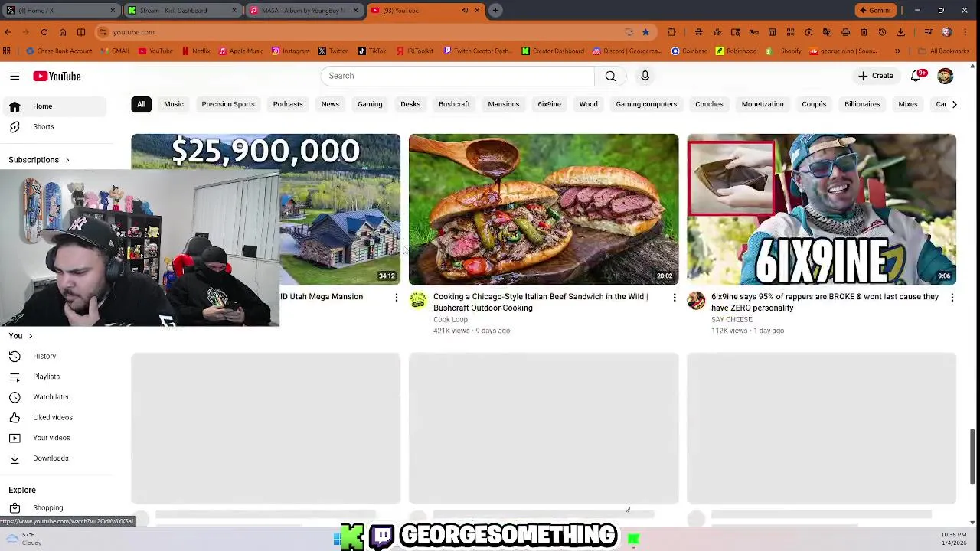Image resolution: width=980 pixels, height=551 pixels.
Task: Switch to the Stream - Kick Dashboard tab
Action: pos(181,11)
